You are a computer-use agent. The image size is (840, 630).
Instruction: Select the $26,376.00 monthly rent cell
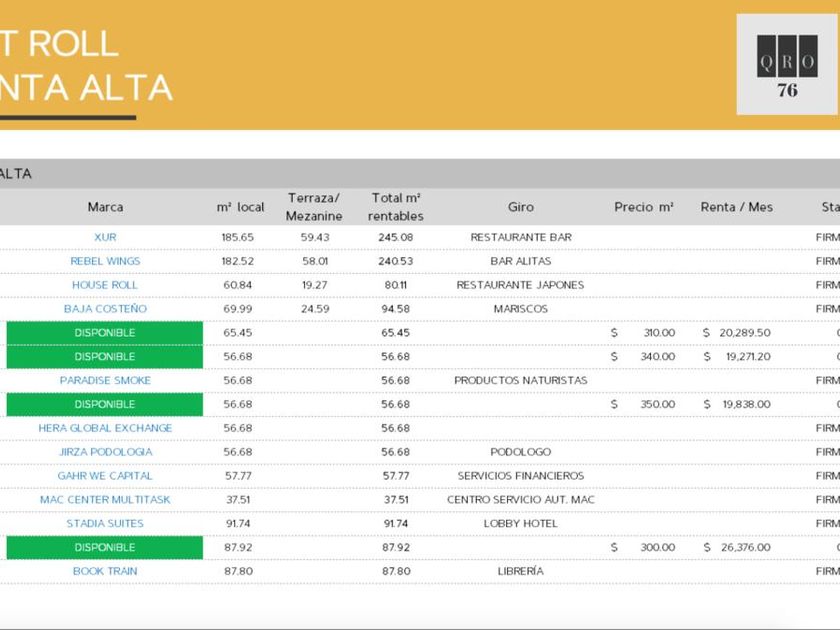tap(736, 548)
